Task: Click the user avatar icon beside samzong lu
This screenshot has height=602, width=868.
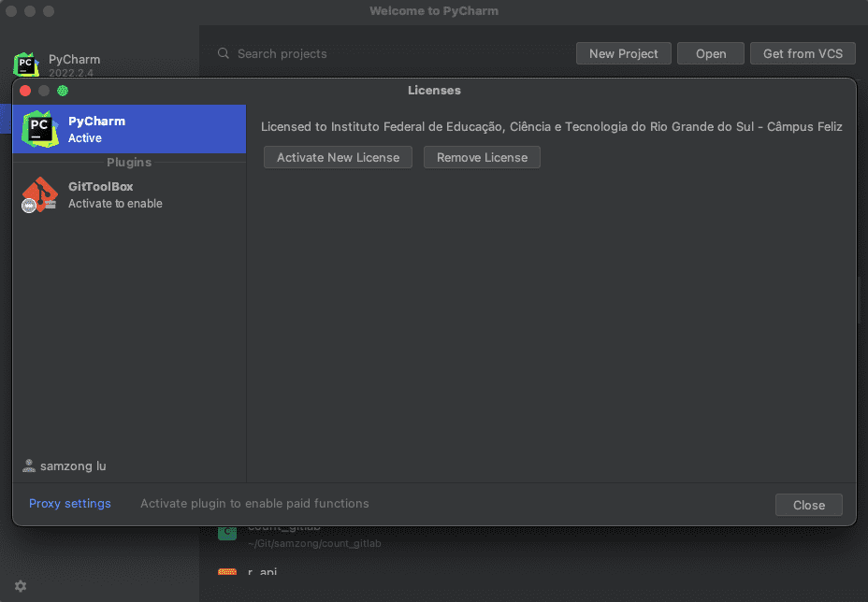Action: pos(29,466)
